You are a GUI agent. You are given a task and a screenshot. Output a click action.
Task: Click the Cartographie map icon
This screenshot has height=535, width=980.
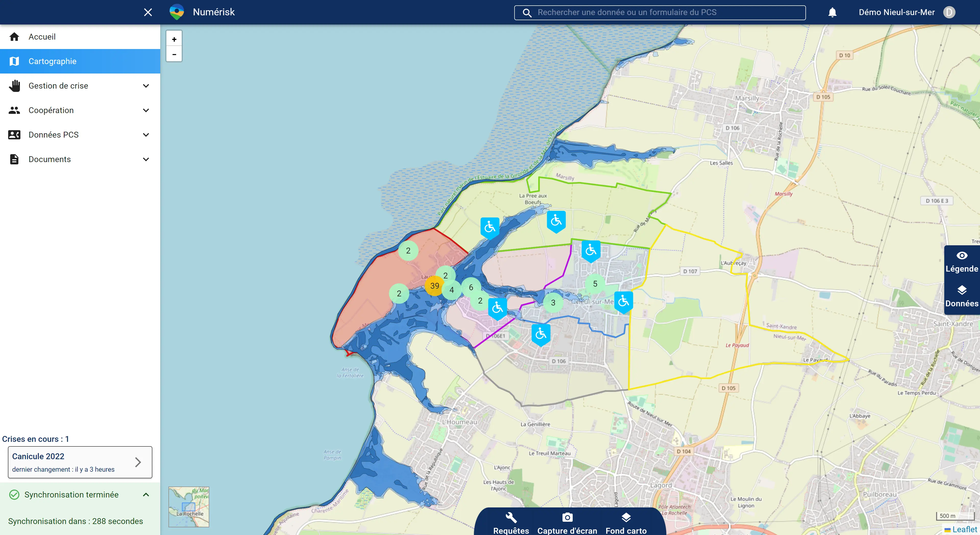[15, 61]
